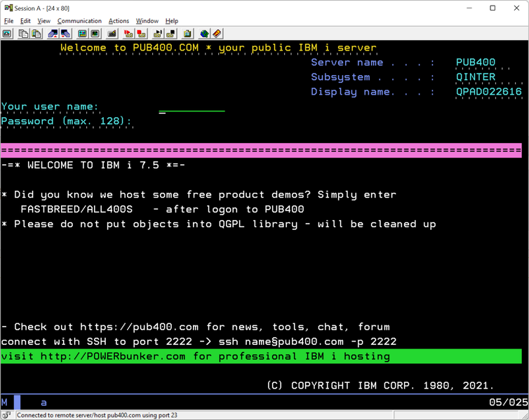Click the Play Macro toolbar icon
This screenshot has height=420, width=529.
[x=158, y=34]
